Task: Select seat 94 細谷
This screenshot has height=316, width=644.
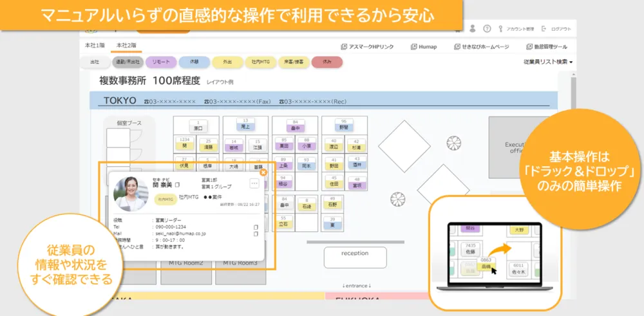Action: pyautogui.click(x=283, y=181)
